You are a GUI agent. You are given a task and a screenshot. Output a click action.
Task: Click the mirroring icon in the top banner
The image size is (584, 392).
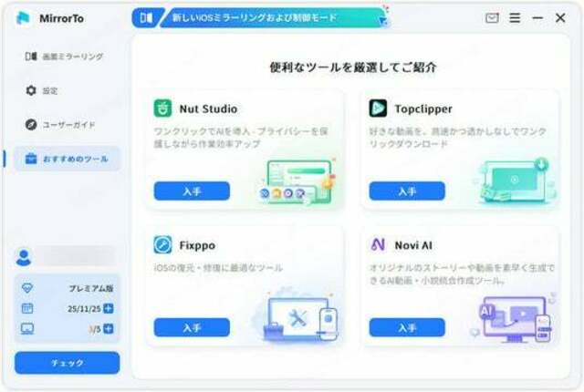[x=146, y=17]
